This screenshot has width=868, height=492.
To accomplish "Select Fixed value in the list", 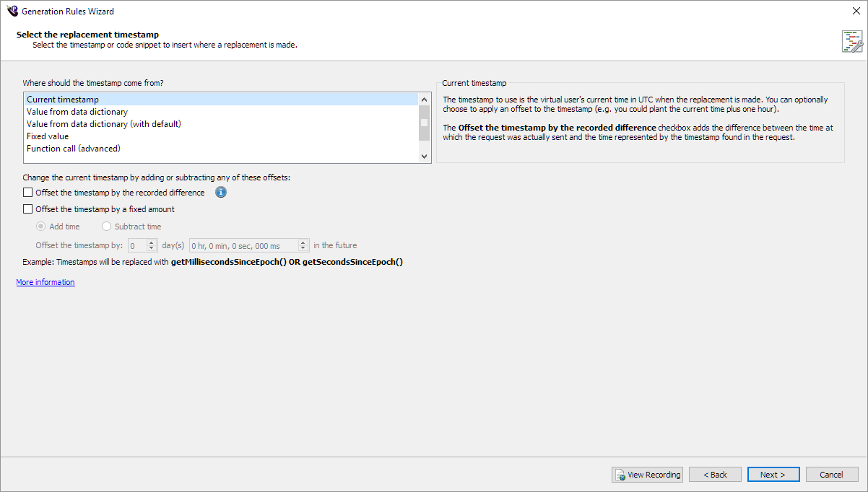I will pyautogui.click(x=48, y=136).
